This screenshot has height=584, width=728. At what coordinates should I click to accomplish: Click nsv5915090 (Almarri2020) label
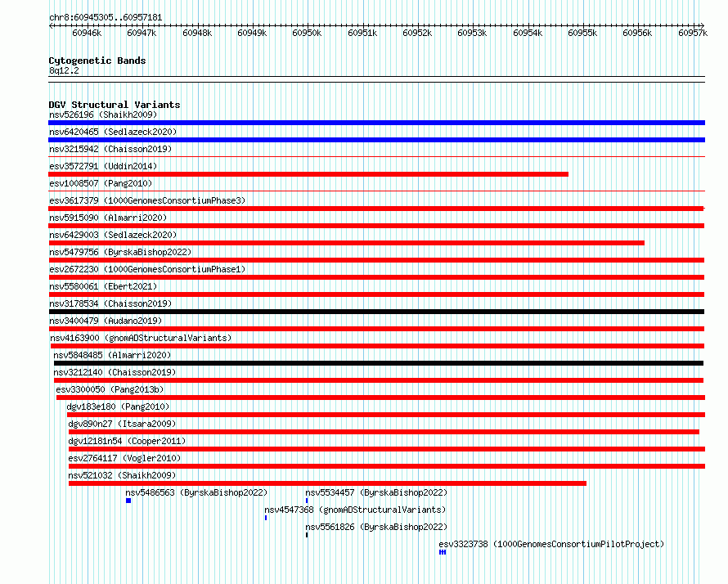[108, 218]
